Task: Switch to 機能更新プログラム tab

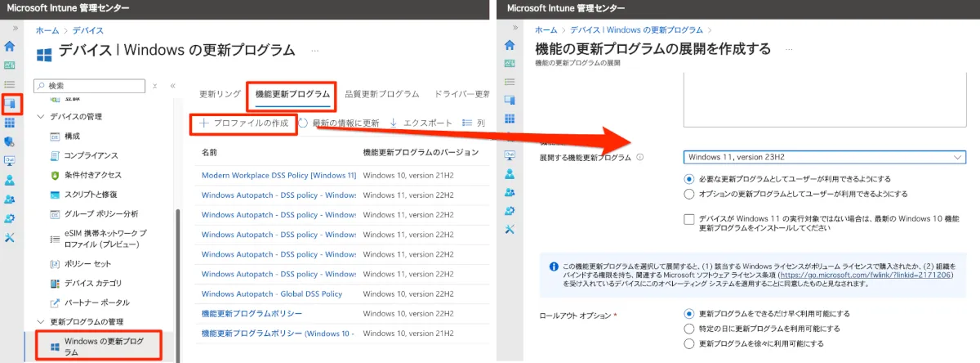Action: [x=292, y=94]
